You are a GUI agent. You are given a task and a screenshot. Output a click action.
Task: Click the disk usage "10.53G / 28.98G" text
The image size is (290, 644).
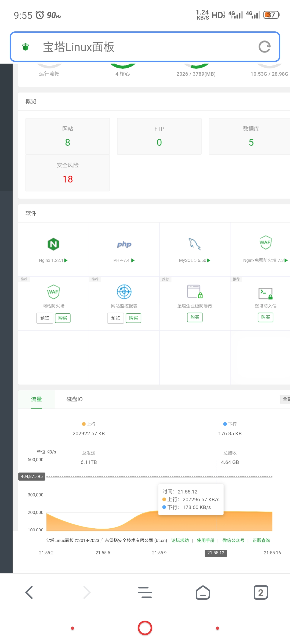click(x=269, y=74)
